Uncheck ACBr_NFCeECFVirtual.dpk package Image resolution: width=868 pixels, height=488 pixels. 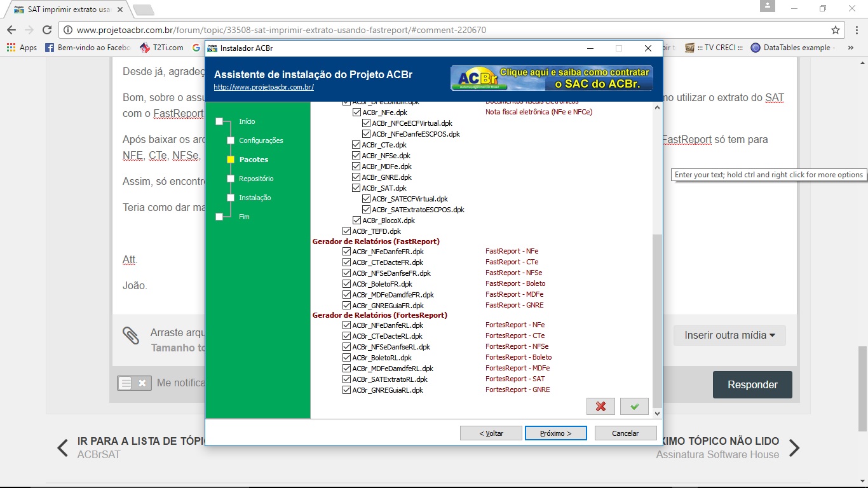point(367,123)
